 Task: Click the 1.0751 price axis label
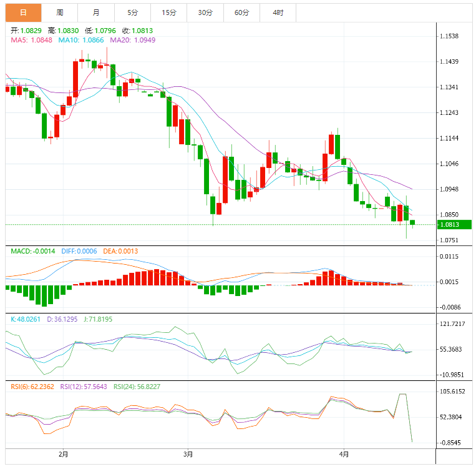(449, 240)
